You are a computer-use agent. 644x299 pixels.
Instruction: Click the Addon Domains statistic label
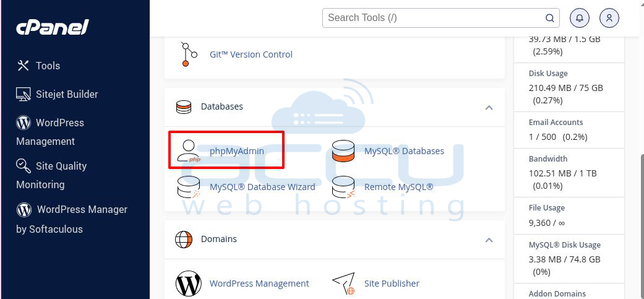(557, 293)
